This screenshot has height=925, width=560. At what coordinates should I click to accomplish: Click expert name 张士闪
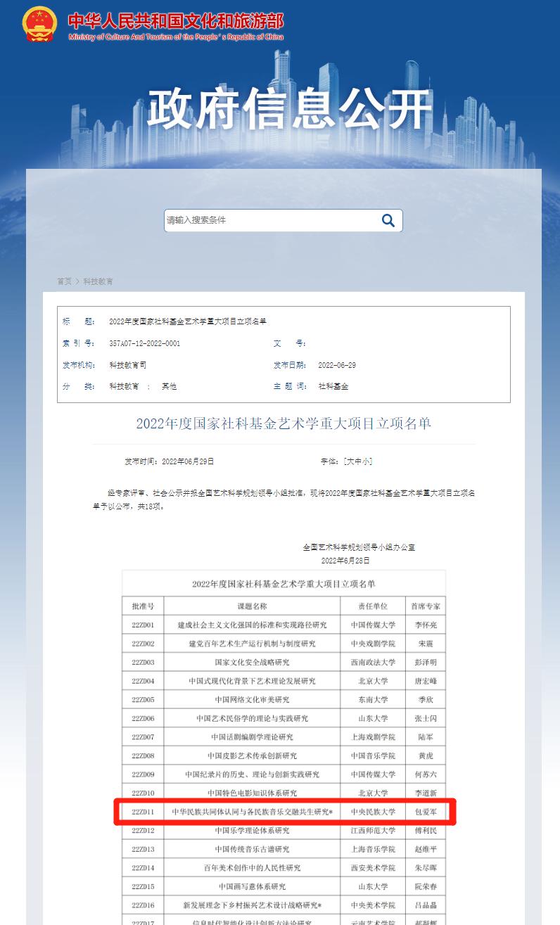tap(426, 718)
